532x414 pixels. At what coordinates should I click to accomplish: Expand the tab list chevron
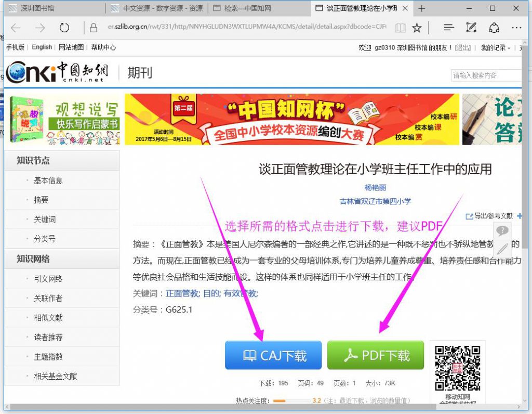(440, 8)
